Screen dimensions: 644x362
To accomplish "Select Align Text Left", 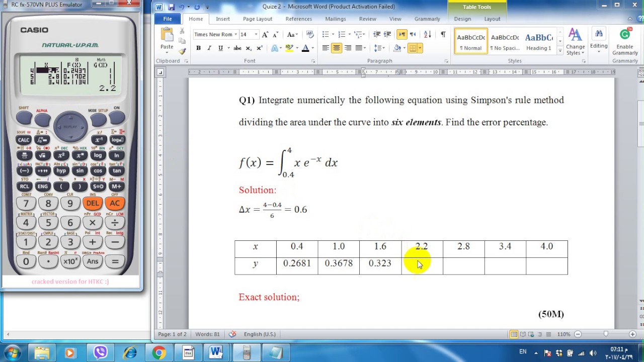I will (326, 48).
